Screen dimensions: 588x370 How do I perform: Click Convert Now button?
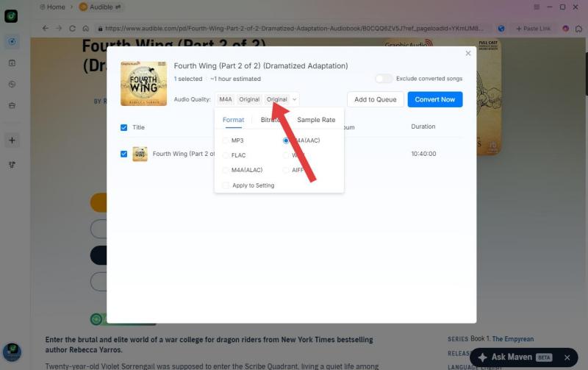pyautogui.click(x=435, y=99)
